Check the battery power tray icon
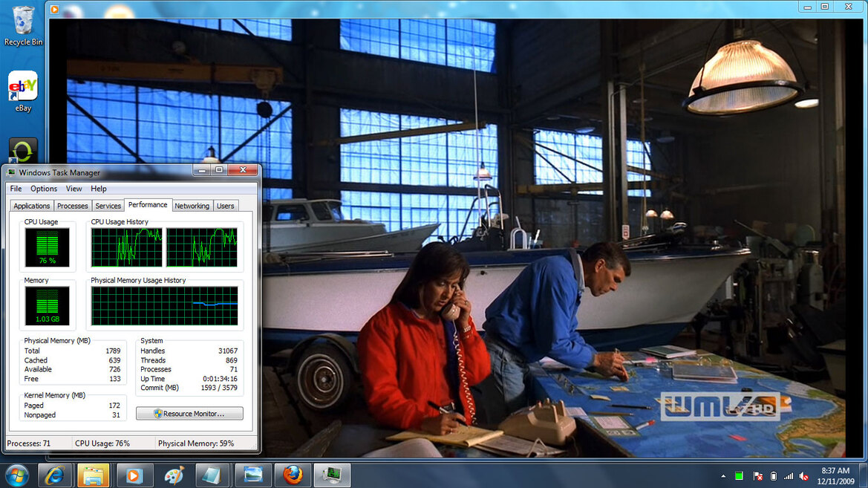 tap(774, 476)
